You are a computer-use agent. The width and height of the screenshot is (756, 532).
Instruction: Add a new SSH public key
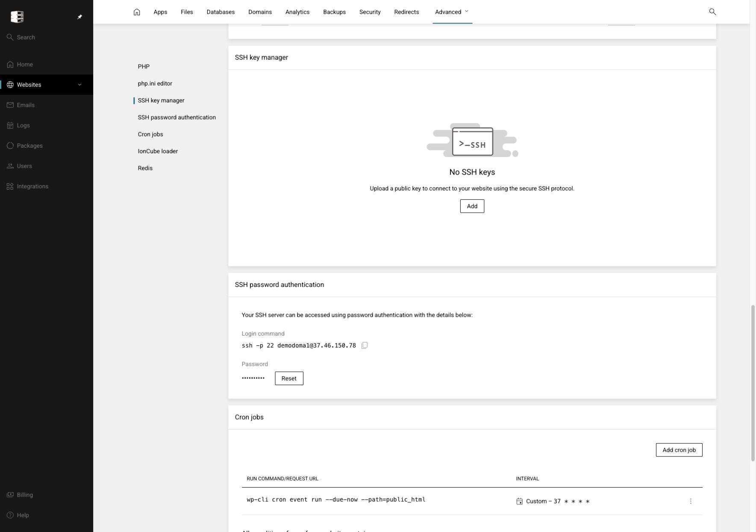pos(472,206)
